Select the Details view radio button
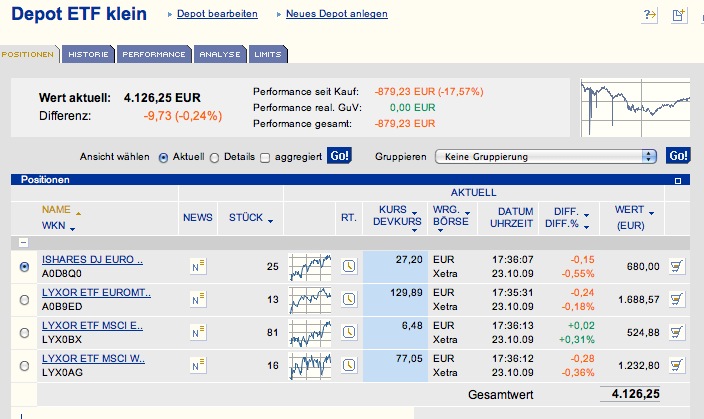Screen dimensions: 704x419 215,157
